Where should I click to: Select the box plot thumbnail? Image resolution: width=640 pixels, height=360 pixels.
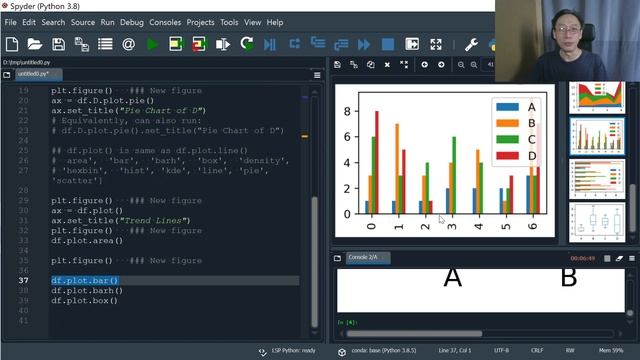point(597,222)
